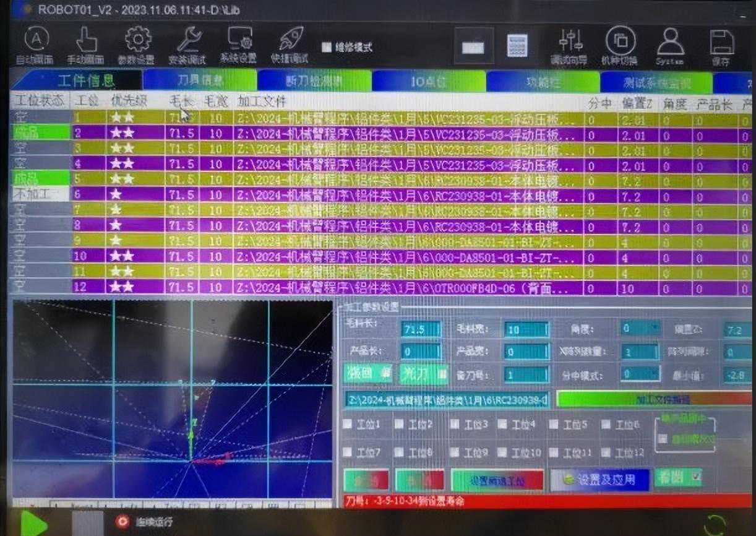Click the System user icon
756x536 pixels.
point(670,45)
